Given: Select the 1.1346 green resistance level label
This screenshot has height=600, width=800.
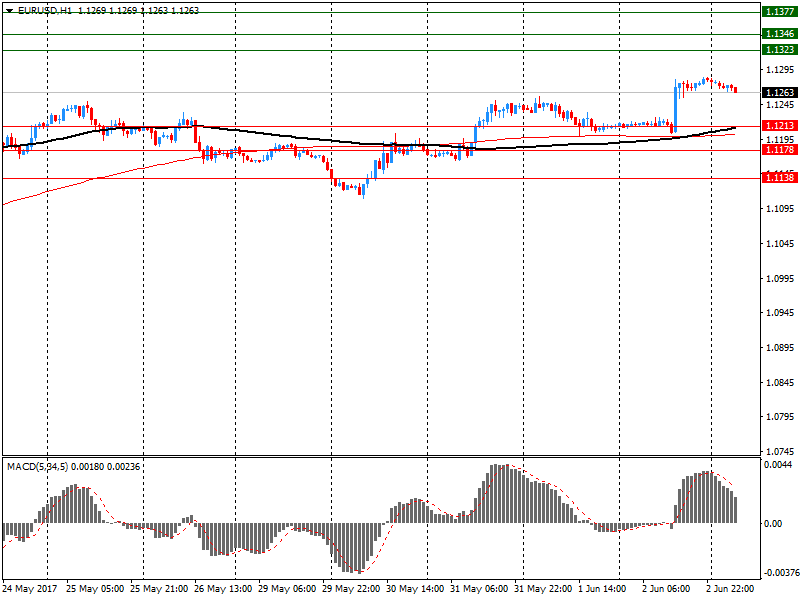Looking at the screenshot, I should point(780,34).
